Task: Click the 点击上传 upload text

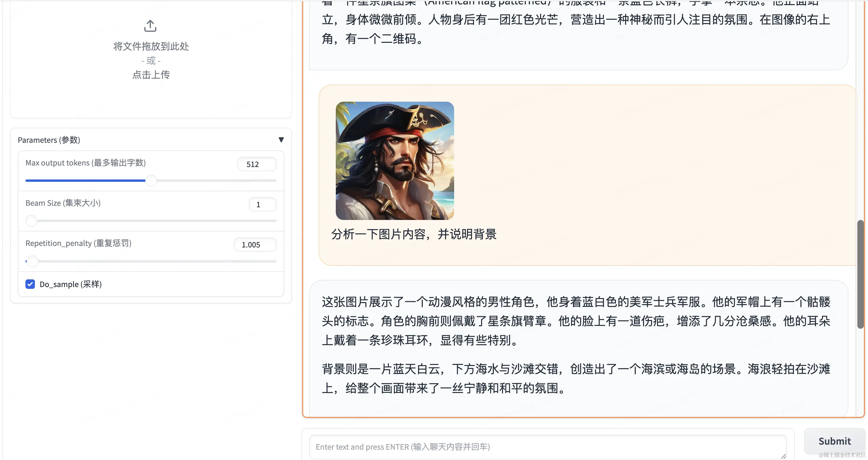Action: [x=151, y=75]
